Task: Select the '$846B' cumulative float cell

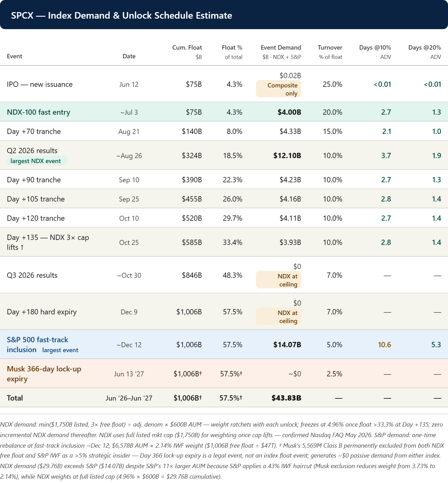Action: pos(192,275)
